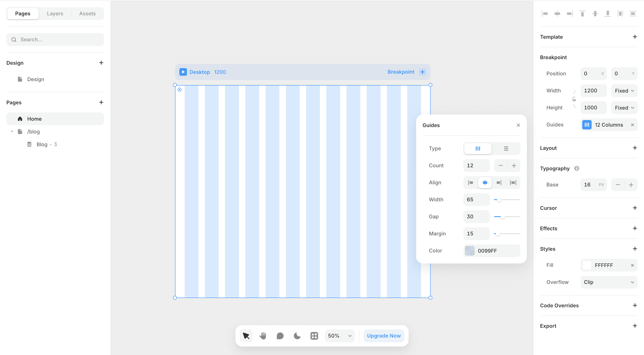Expand the /blog page tree item

(12, 132)
